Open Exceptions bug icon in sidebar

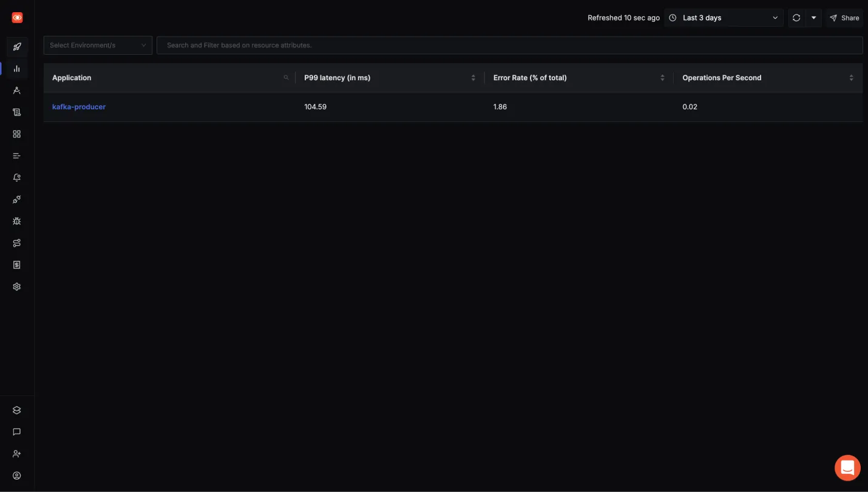click(x=17, y=222)
